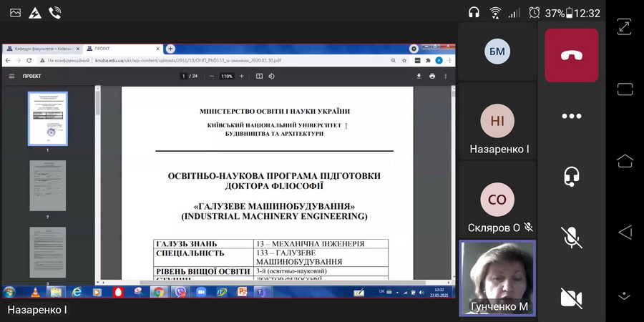The width and height of the screenshot is (644, 322).
Task: Print the PDF document
Action: click(x=432, y=76)
